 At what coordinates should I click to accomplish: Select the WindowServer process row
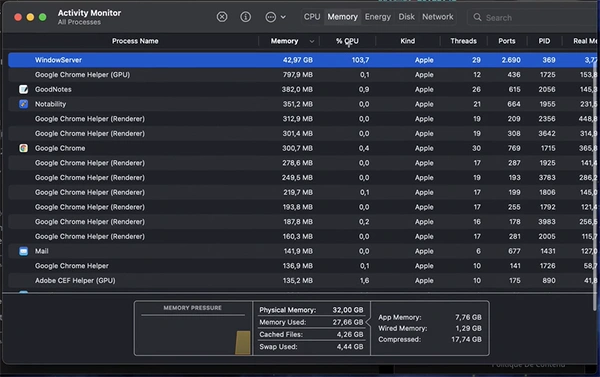click(302, 60)
